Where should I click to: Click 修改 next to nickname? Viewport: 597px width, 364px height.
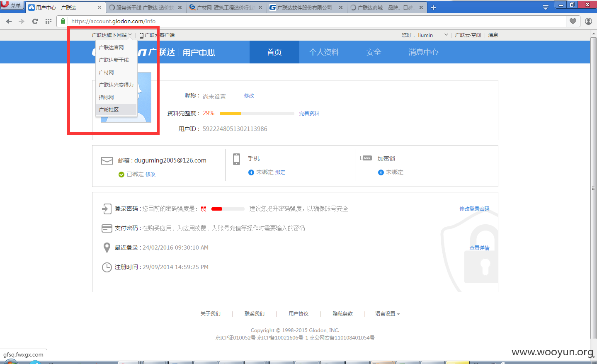point(249,96)
